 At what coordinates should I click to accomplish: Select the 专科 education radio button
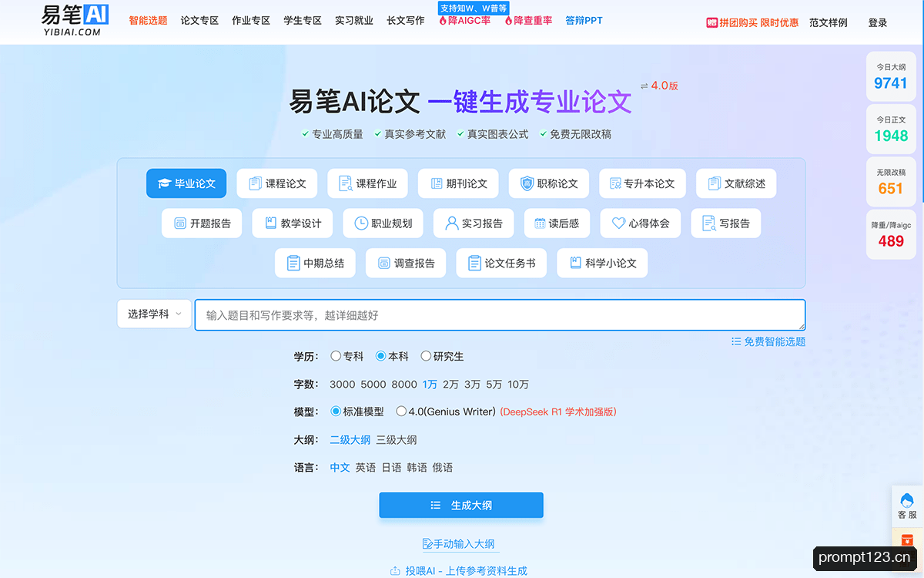[336, 356]
